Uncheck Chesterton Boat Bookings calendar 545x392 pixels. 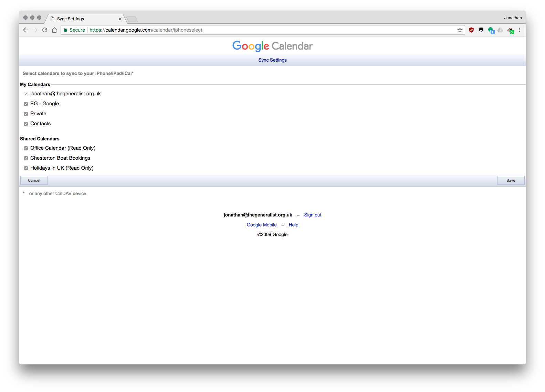[x=26, y=158]
